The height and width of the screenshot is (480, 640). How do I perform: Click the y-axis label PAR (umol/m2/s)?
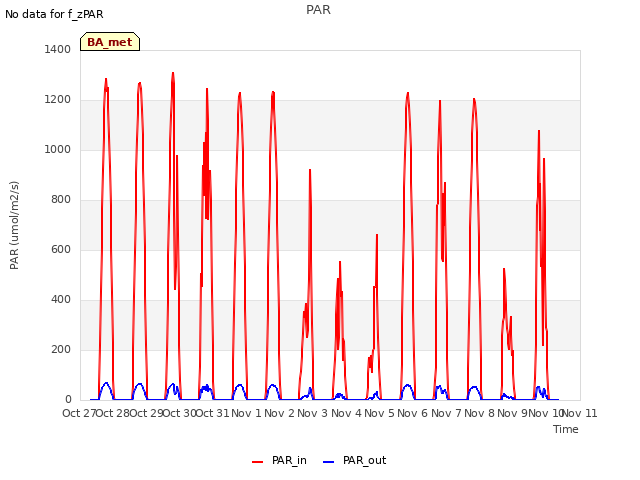[x=14, y=225]
